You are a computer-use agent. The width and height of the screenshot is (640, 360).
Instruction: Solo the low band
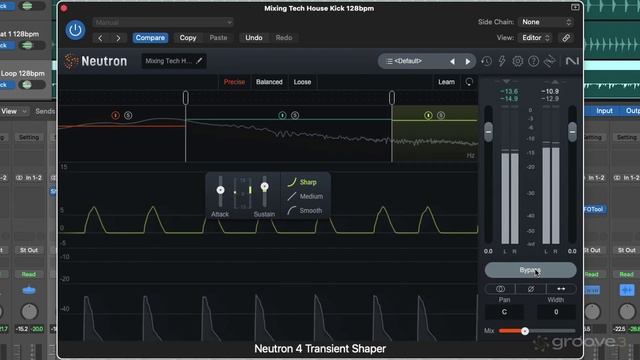(128, 116)
